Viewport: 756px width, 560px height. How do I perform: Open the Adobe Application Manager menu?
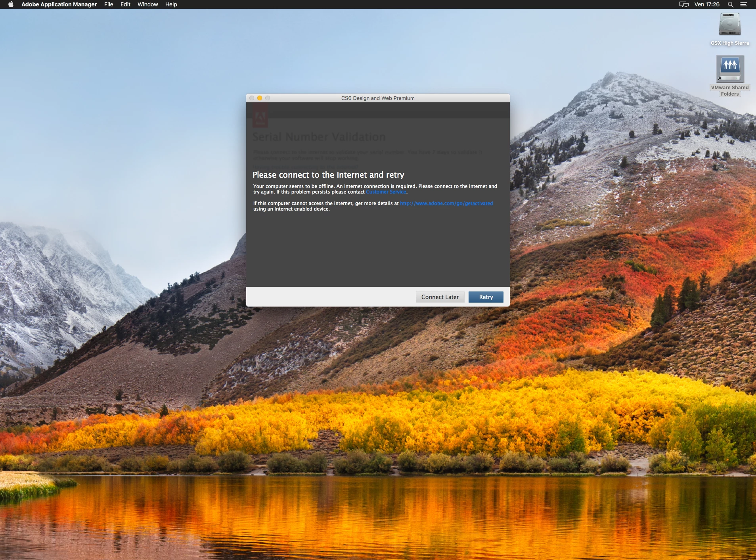click(x=59, y=4)
